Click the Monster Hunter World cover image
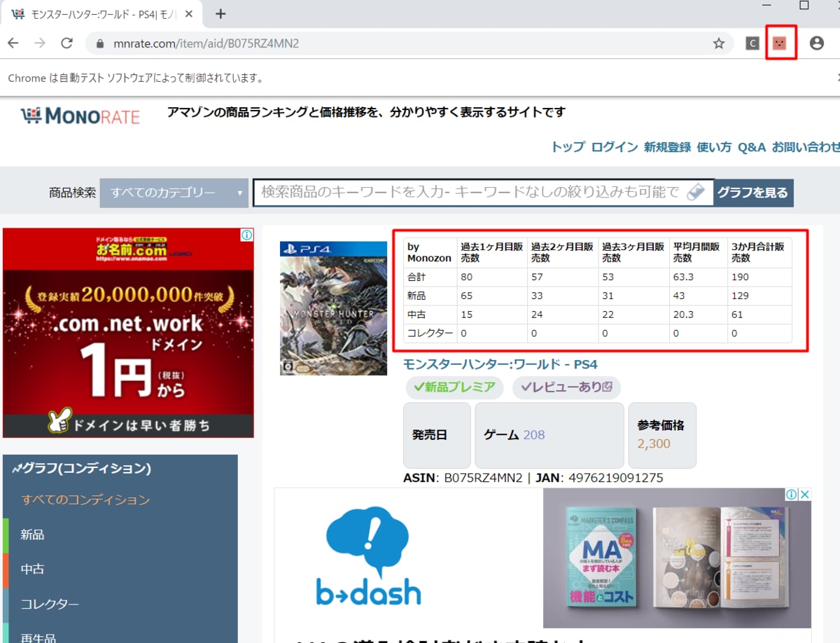This screenshot has height=643, width=840. (333, 308)
